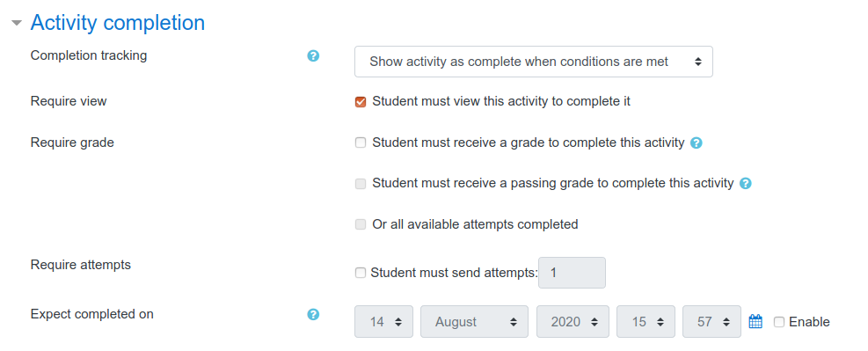Image resolution: width=868 pixels, height=351 pixels.
Task: Collapse the Activity completion section arrow
Action: tap(18, 23)
